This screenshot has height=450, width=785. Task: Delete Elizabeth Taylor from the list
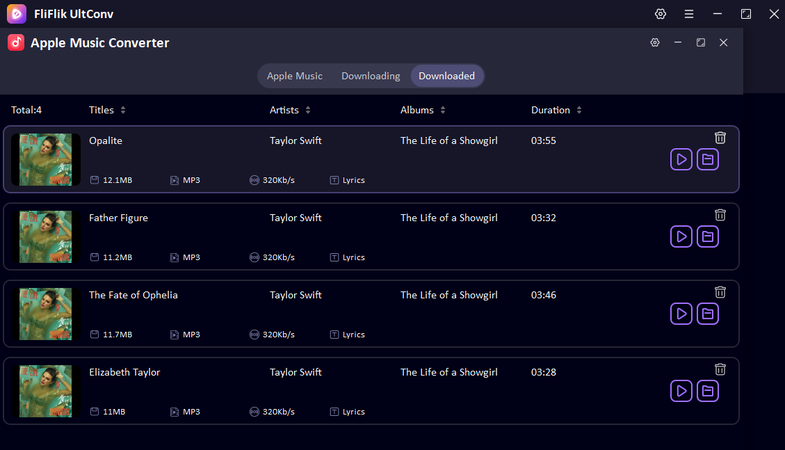[x=720, y=369]
